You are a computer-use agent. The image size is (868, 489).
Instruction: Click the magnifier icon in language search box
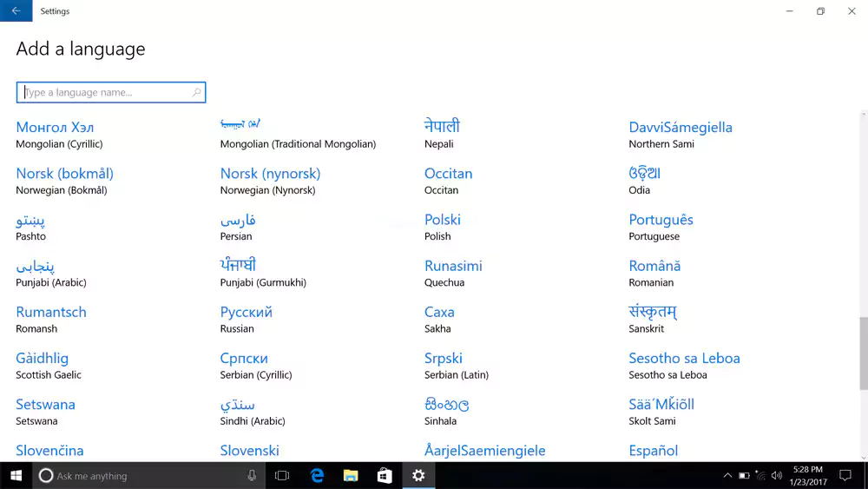click(x=197, y=92)
